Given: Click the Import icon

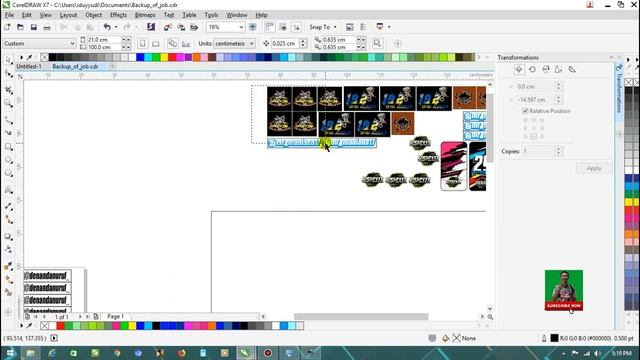Looking at the screenshot, I should click(x=167, y=27).
